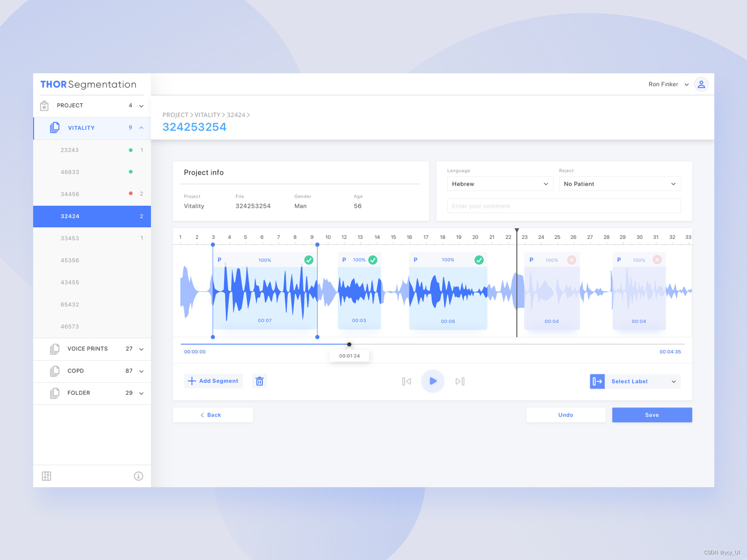The height and width of the screenshot is (560, 747).
Task: Click PROJECT in the breadcrumb
Action: 175,115
